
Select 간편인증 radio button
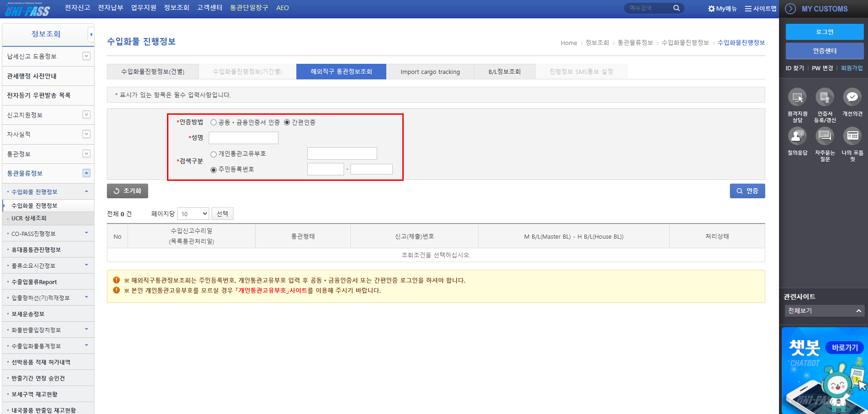pos(287,123)
